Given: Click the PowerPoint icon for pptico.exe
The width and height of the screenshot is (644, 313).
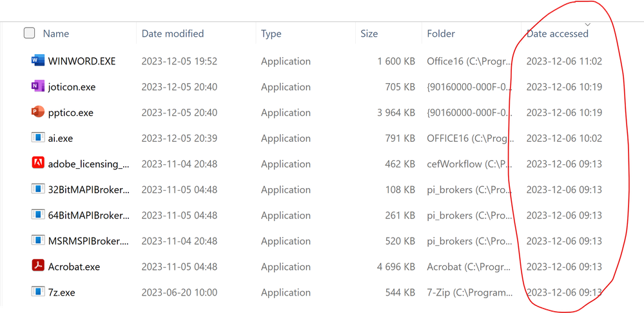Looking at the screenshot, I should coord(37,113).
